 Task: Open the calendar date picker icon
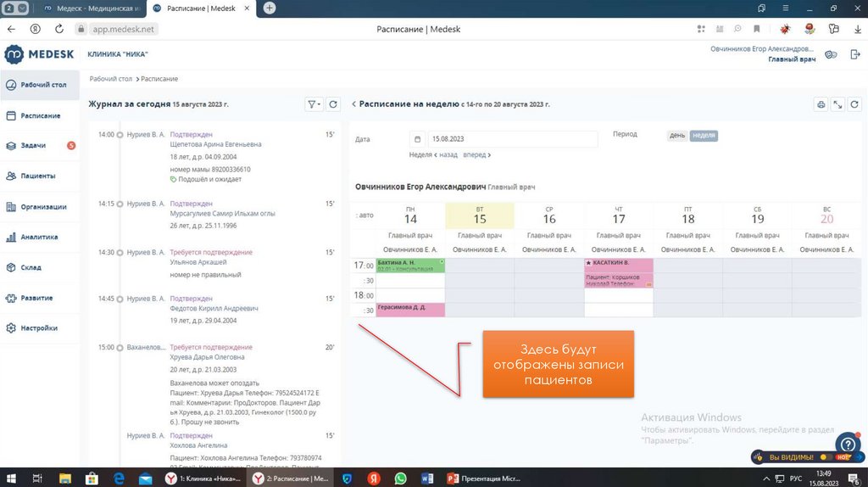(x=417, y=139)
